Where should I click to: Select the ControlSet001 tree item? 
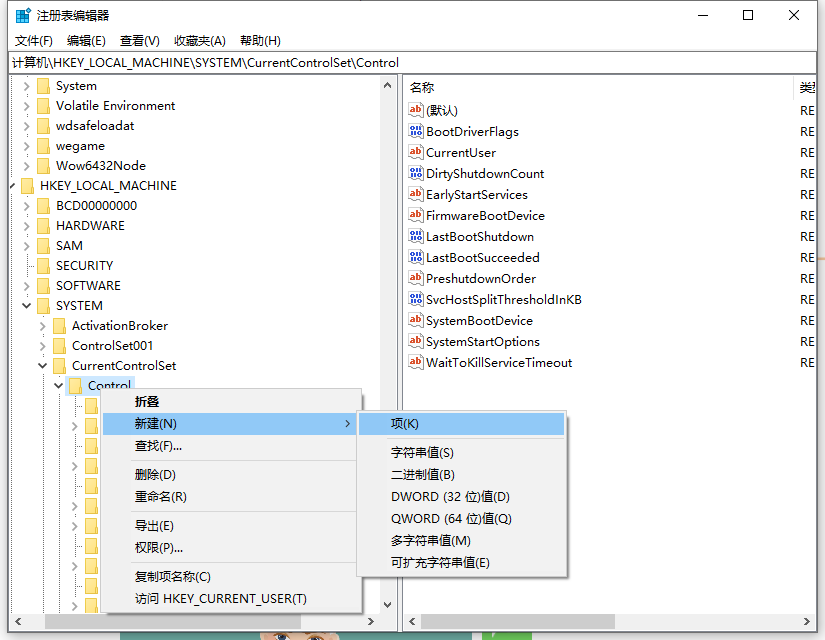(x=112, y=346)
